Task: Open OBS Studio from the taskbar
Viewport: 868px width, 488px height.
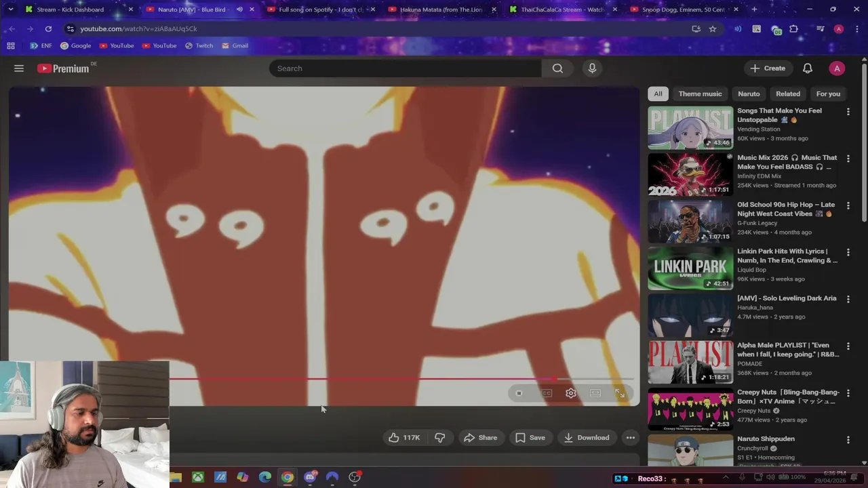Action: [355, 477]
